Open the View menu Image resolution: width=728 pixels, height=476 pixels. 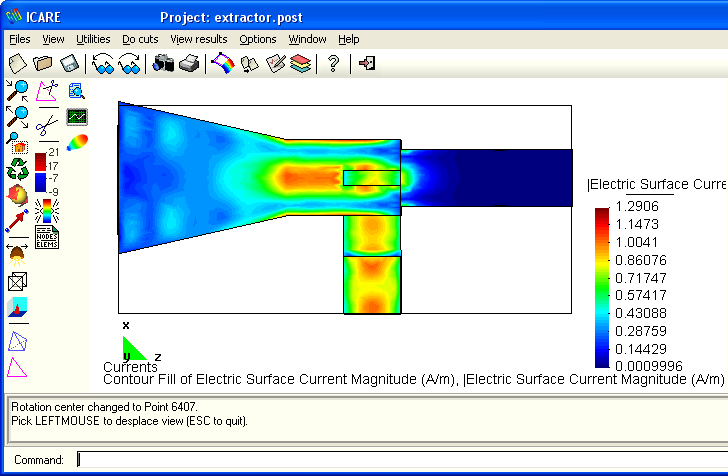53,39
